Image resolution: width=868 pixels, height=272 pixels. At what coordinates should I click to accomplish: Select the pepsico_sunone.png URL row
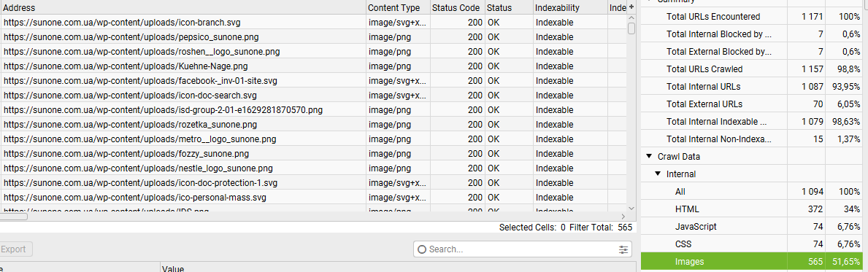(x=313, y=37)
